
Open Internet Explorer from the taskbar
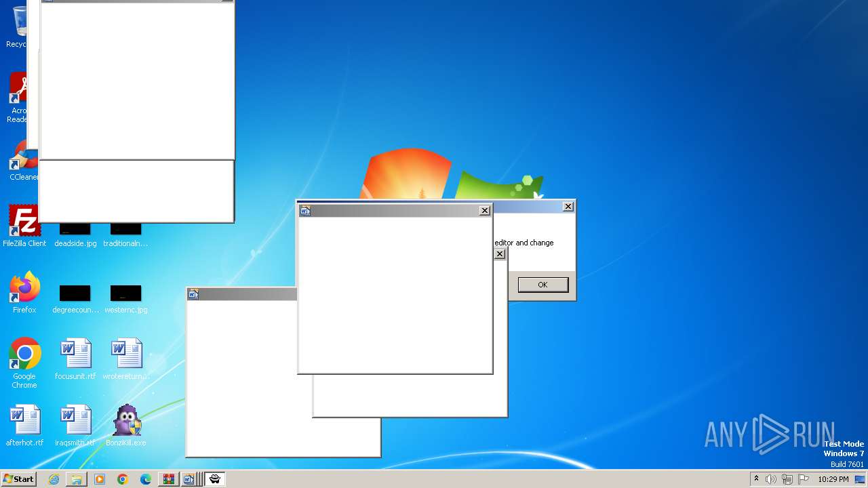[x=54, y=479]
